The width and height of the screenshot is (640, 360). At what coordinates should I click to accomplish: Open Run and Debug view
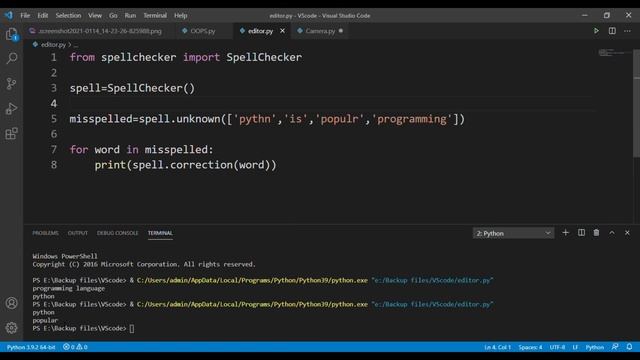pos(11,109)
